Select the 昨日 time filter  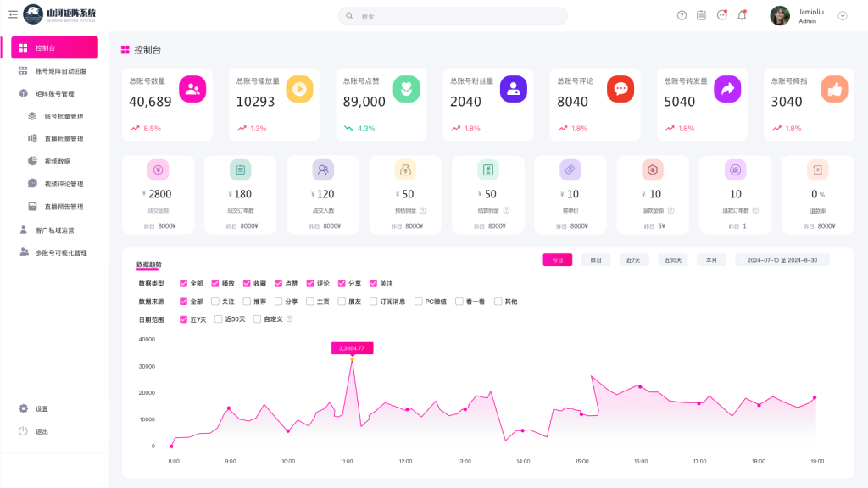596,260
